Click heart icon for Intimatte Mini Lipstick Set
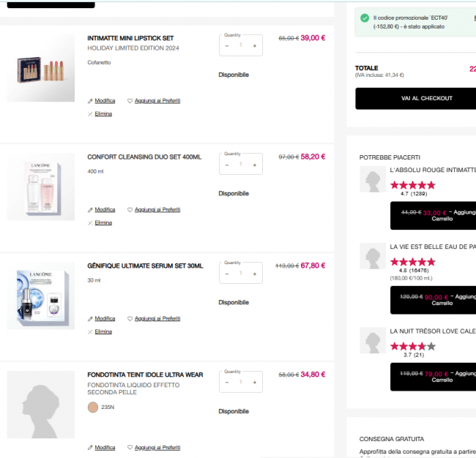476x458 pixels. (x=130, y=101)
